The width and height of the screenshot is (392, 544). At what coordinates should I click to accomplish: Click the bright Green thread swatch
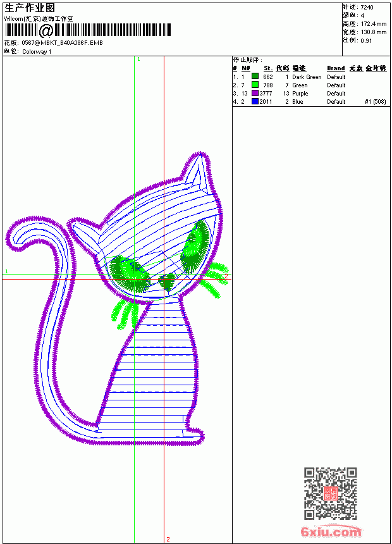(255, 84)
